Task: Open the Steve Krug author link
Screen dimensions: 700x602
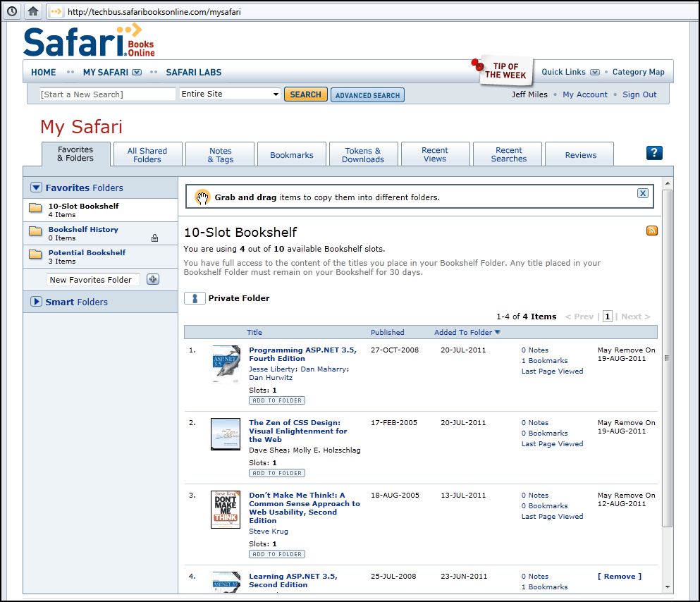Action: click(x=269, y=531)
